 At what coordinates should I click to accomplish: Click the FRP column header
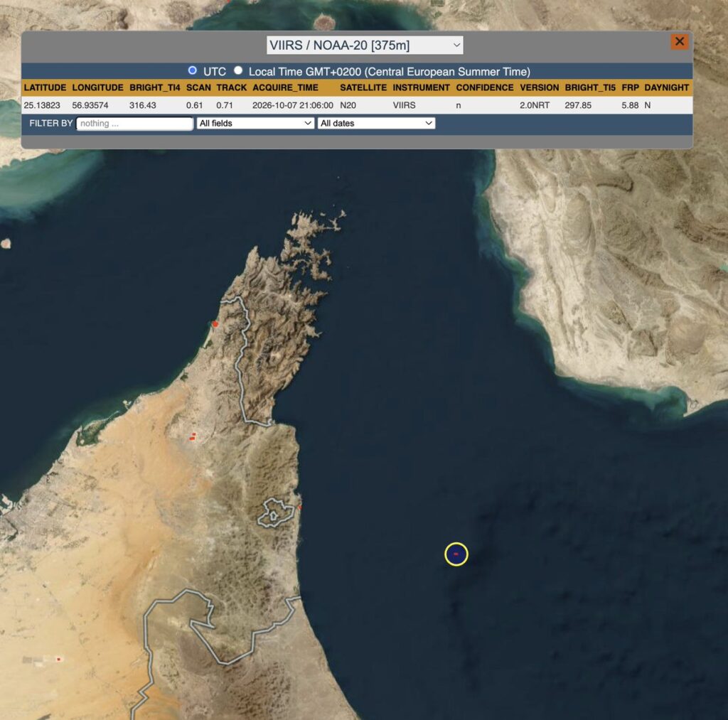(630, 87)
